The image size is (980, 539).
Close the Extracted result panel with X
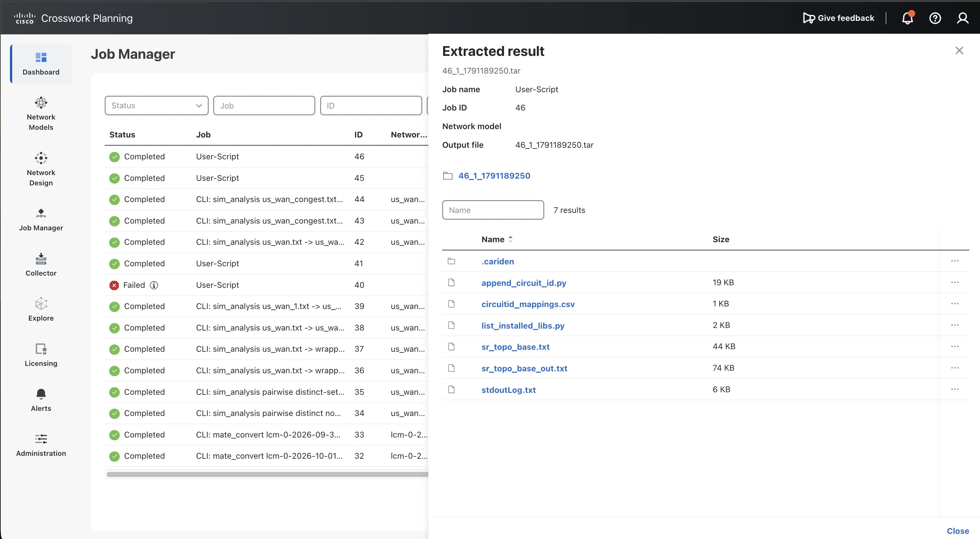point(959,51)
